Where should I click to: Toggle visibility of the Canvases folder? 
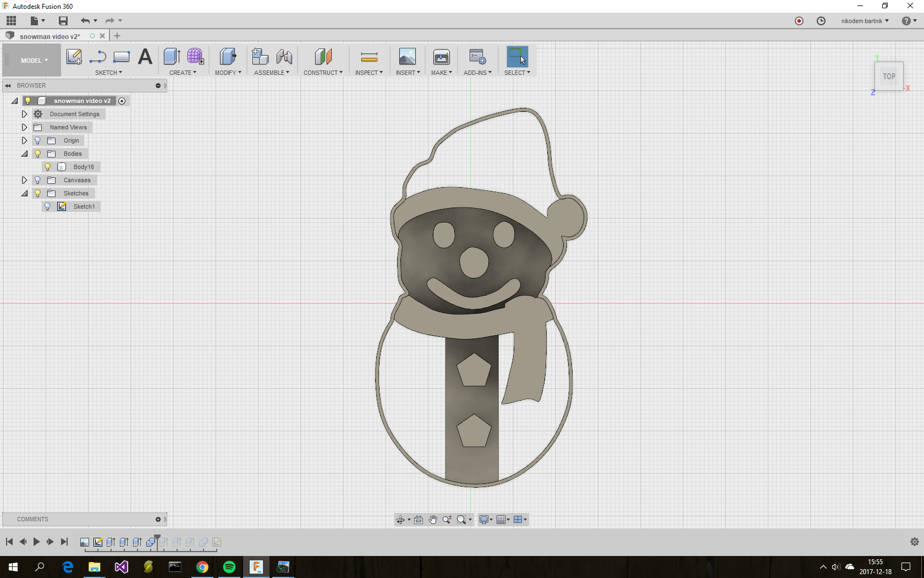(37, 180)
